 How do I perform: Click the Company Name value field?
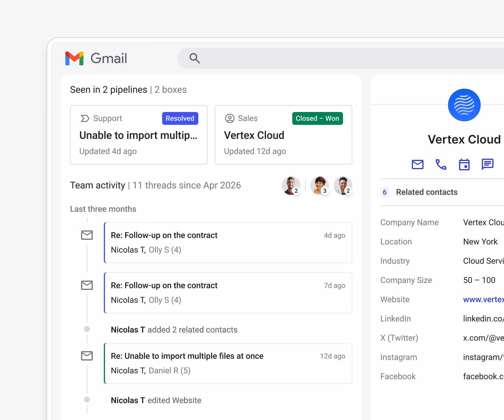pos(484,223)
